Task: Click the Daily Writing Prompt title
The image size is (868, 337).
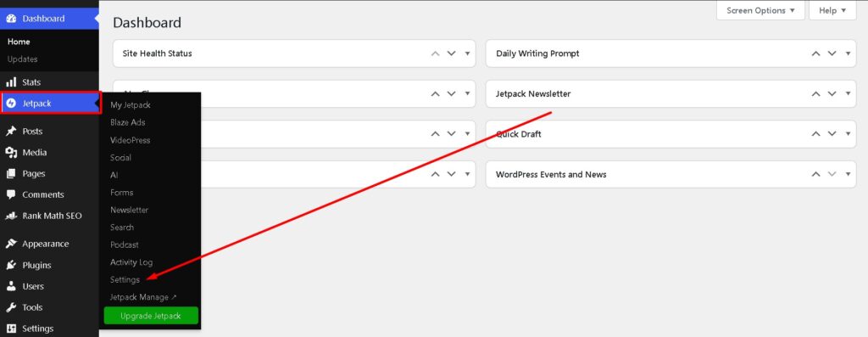Action: tap(537, 53)
